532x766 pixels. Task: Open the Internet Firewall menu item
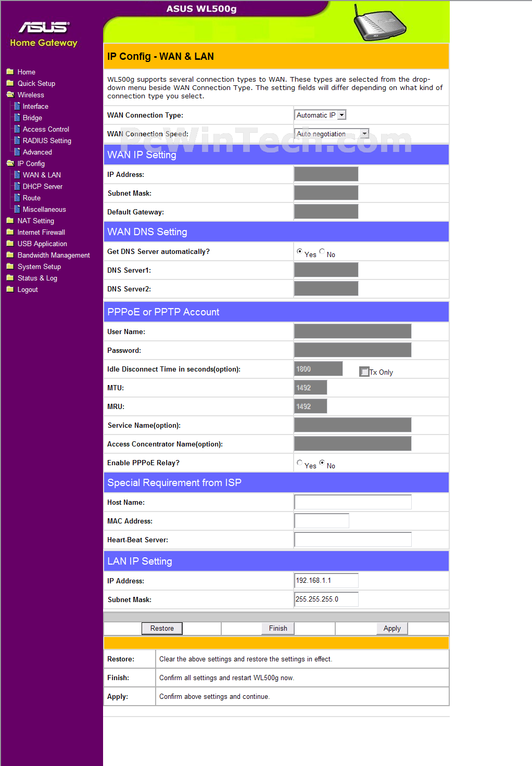click(x=41, y=232)
